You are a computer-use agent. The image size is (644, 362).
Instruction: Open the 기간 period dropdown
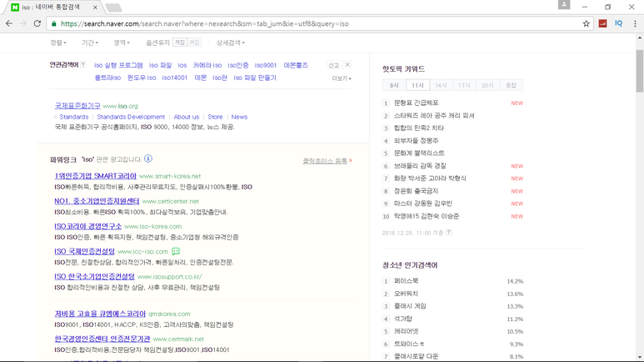[89, 43]
